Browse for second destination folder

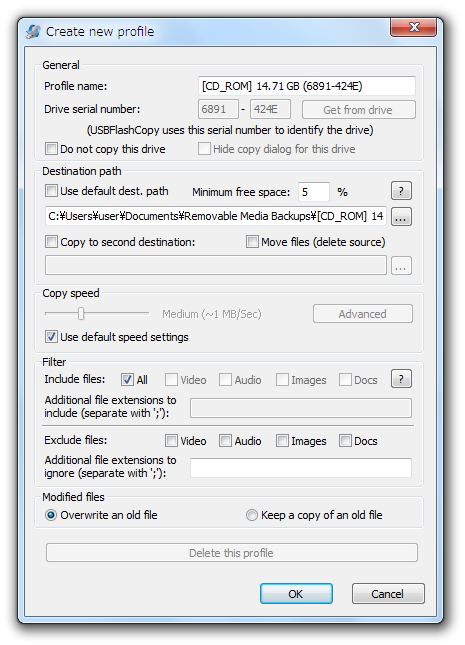(x=401, y=266)
